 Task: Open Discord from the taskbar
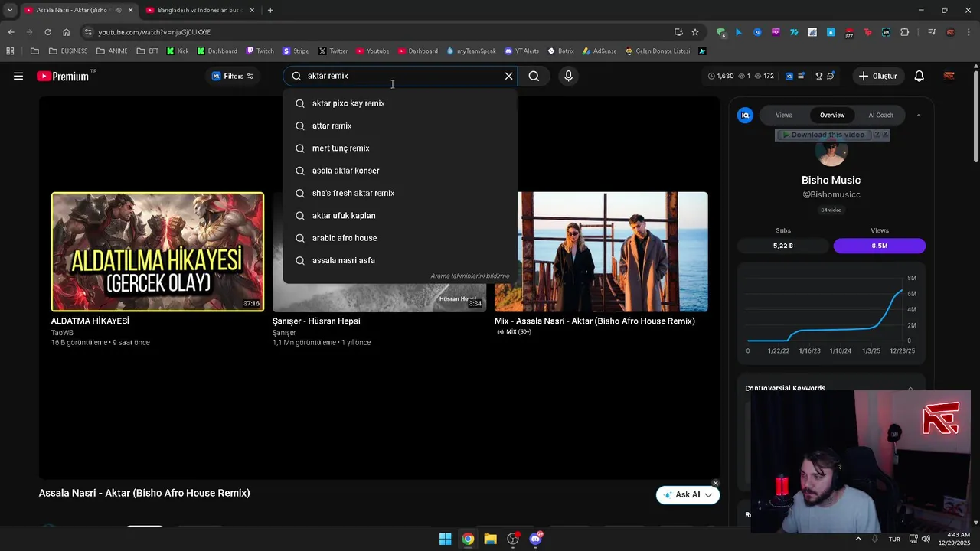pos(536,539)
